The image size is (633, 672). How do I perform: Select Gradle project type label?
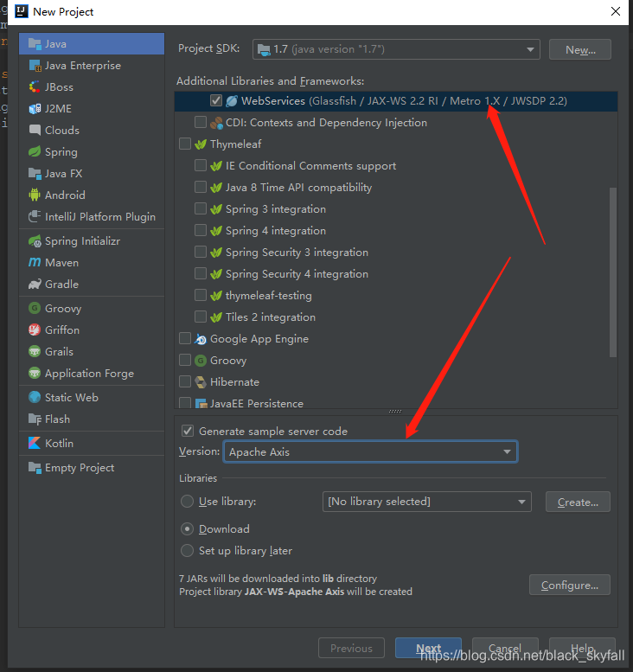point(61,285)
